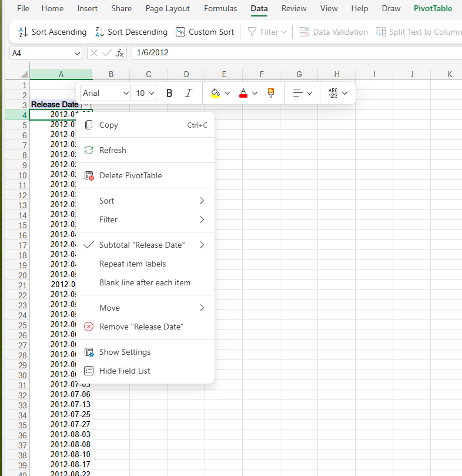This screenshot has height=476, width=462.
Task: Open Release Date field filter dropdown
Action: tap(86, 105)
